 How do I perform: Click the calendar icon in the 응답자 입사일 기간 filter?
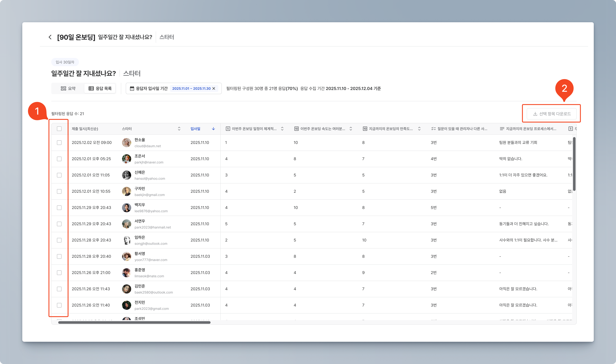(x=132, y=89)
